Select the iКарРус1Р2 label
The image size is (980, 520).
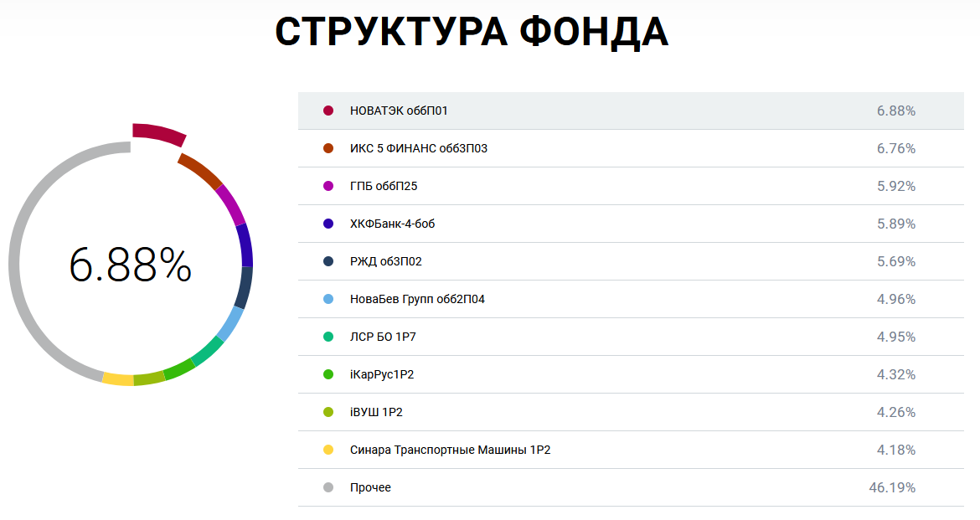[x=382, y=374]
